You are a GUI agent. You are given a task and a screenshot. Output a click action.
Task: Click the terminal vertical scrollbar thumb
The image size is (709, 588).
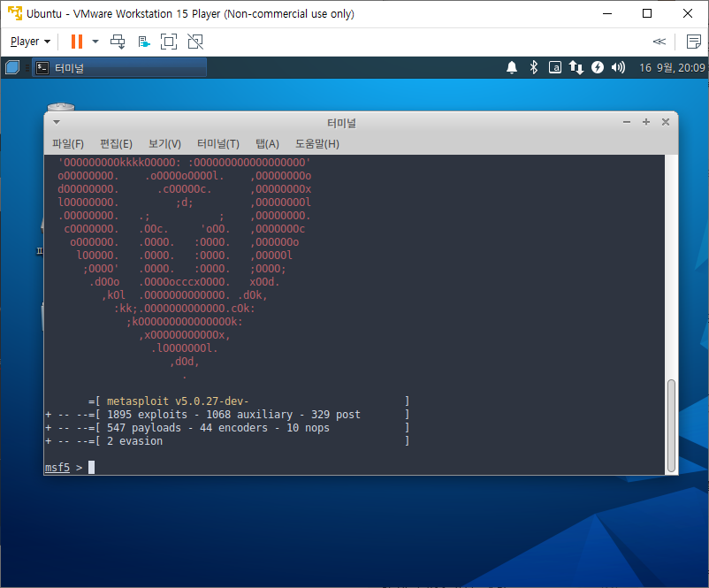coord(672,425)
